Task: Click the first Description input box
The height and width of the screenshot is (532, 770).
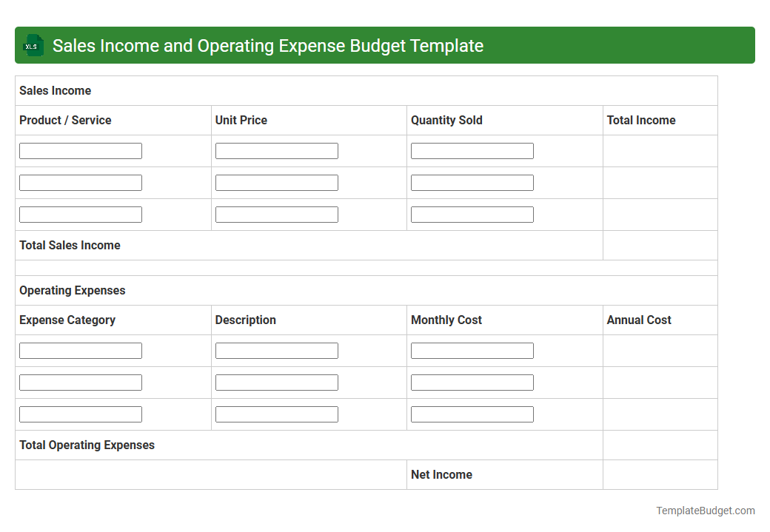Action: [x=276, y=350]
